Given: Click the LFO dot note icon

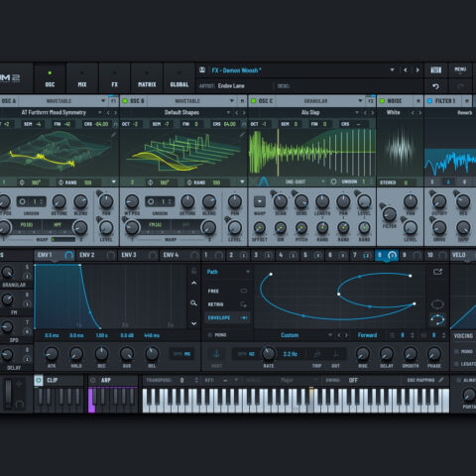Looking at the screenshot, I should pyautogui.click(x=335, y=354).
